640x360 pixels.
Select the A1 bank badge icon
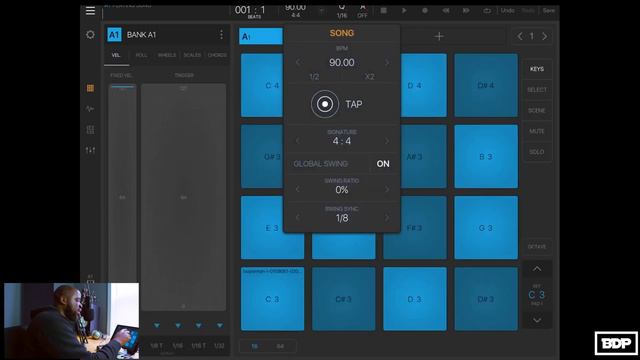coord(114,35)
